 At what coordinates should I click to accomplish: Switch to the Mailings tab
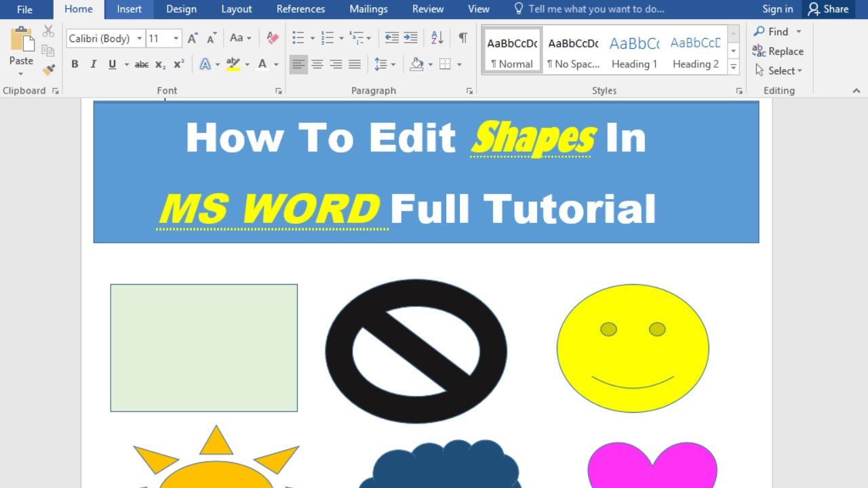pos(368,9)
